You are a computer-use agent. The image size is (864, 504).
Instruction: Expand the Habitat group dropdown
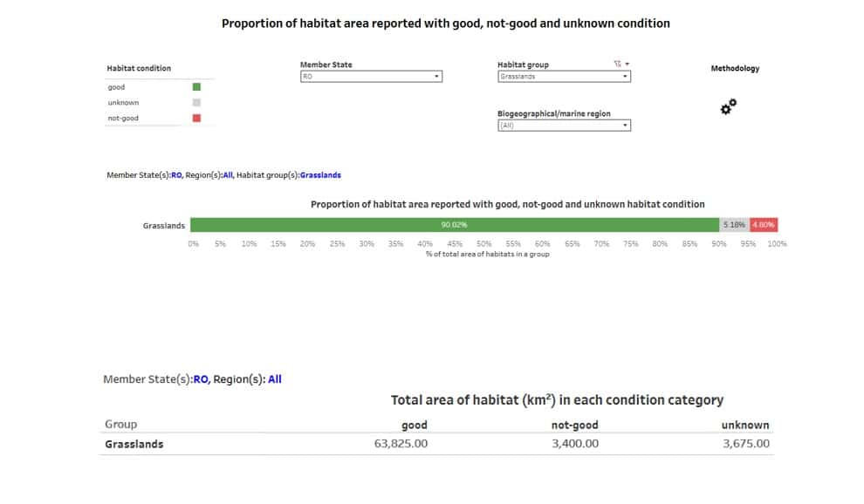564,77
